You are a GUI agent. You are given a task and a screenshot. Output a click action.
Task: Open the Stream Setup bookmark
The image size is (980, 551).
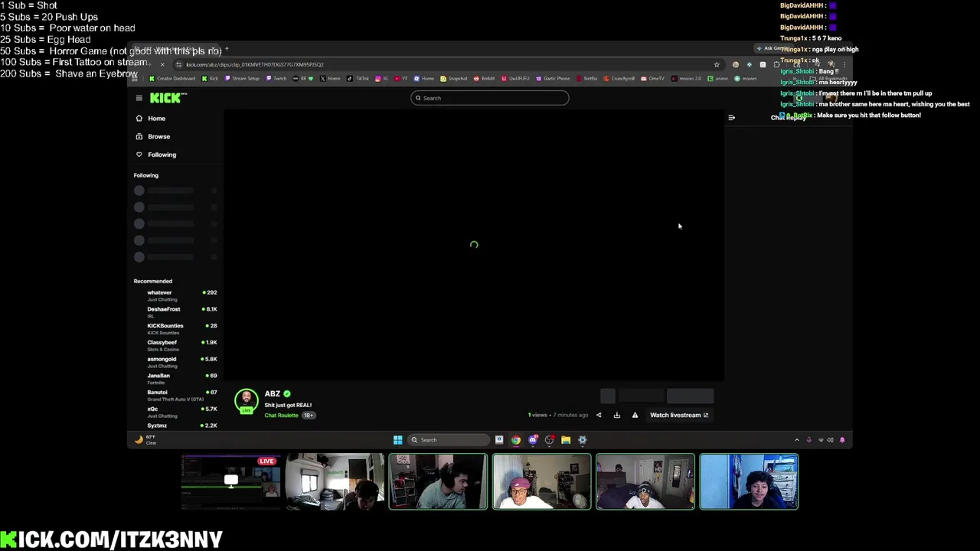[x=242, y=78]
